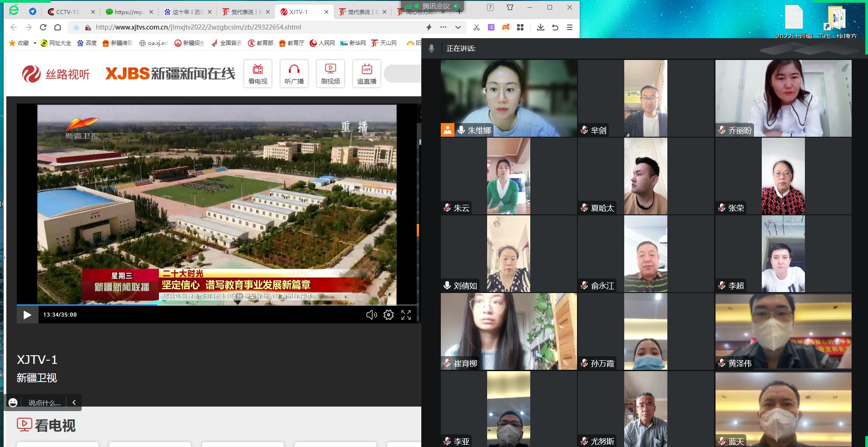Collapse the 说点什么 comment bar arrow
This screenshot has height=447, width=868.
(x=74, y=402)
